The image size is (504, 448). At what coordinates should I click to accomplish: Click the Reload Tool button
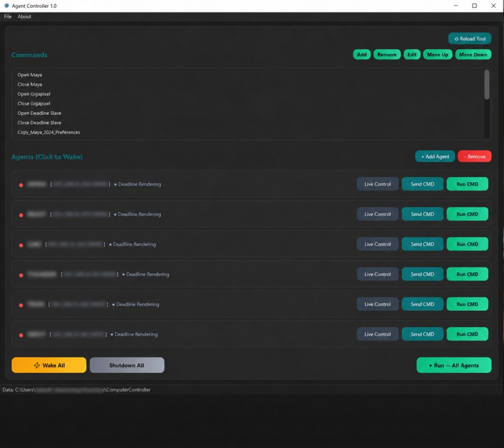(x=470, y=39)
